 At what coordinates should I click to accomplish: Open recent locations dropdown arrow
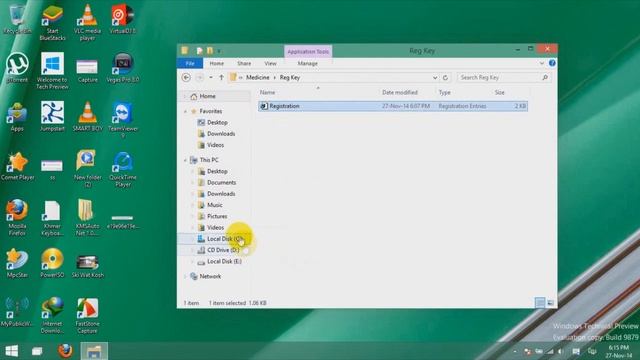tap(211, 77)
